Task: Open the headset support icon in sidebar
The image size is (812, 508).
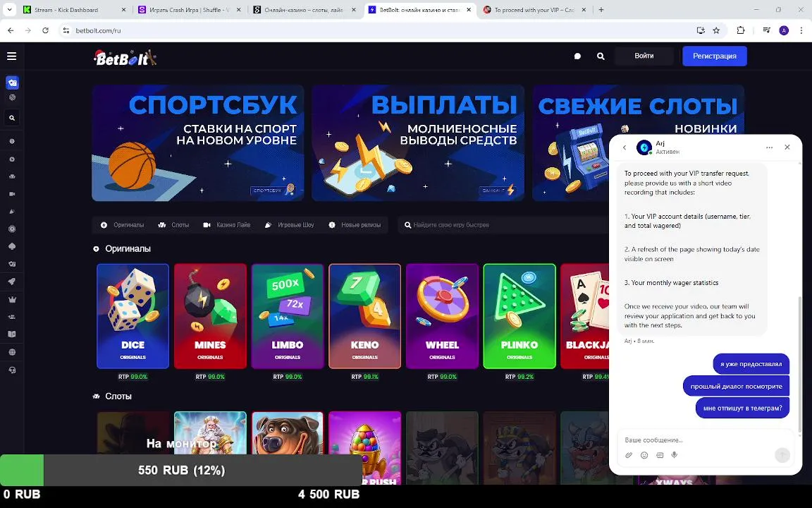Action: (x=12, y=370)
